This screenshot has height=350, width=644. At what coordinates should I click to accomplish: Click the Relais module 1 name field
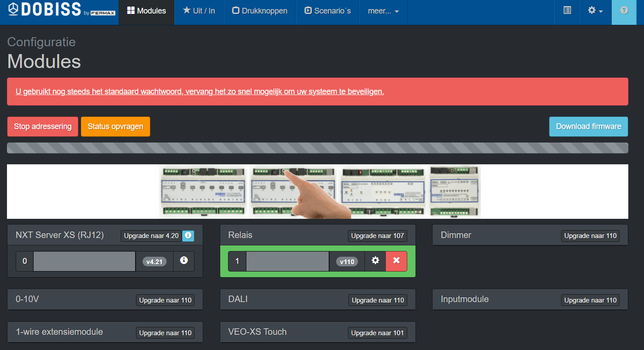pyautogui.click(x=287, y=261)
